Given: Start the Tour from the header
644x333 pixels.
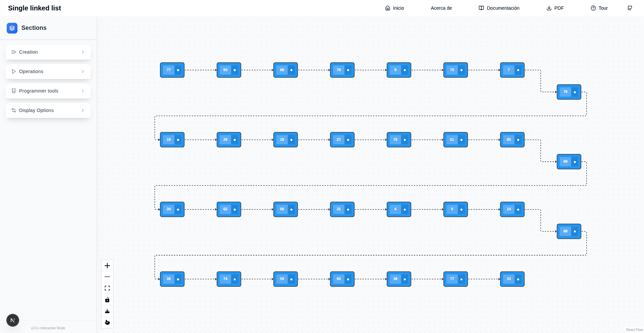Looking at the screenshot, I should tap(599, 8).
